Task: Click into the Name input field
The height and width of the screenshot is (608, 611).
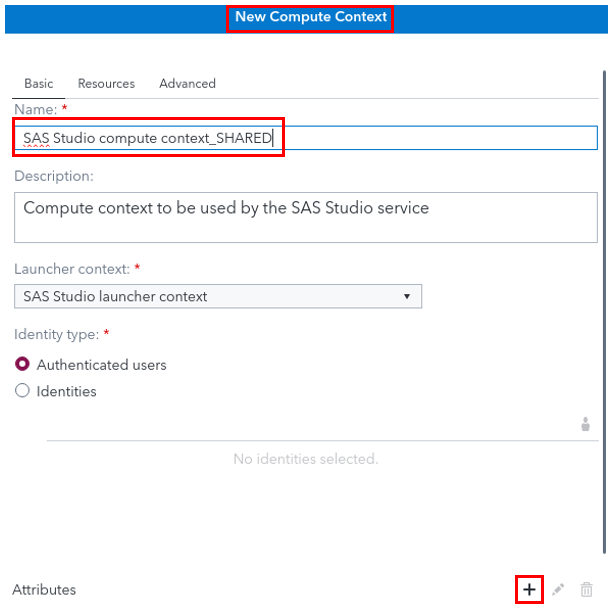Action: pyautogui.click(x=306, y=138)
